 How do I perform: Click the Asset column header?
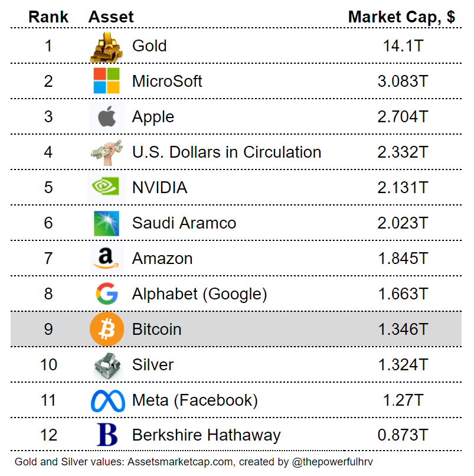point(111,17)
